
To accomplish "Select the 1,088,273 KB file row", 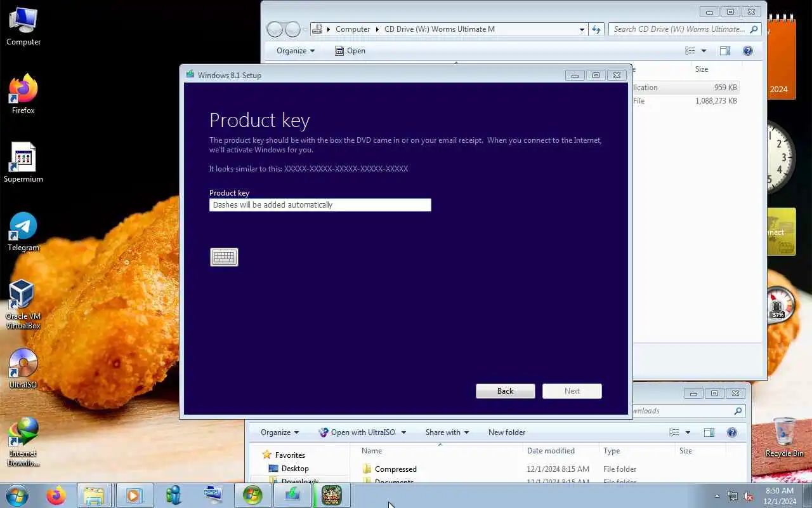I will coord(685,101).
